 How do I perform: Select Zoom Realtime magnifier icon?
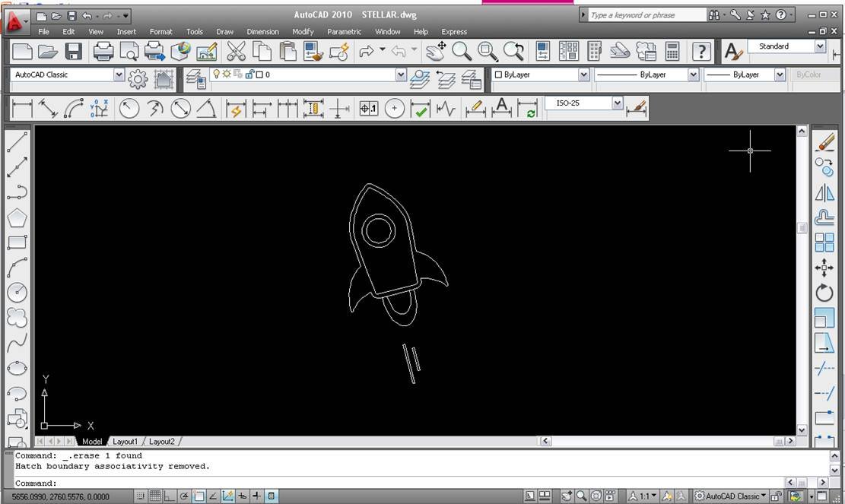pyautogui.click(x=462, y=52)
